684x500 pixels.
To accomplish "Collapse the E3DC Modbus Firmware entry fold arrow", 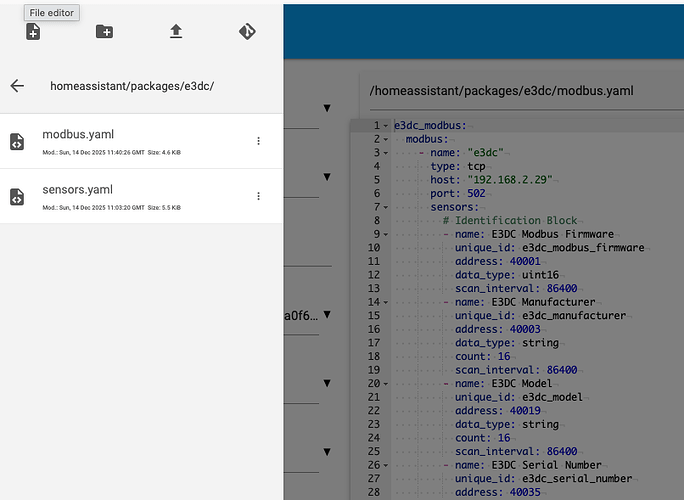I will pos(387,234).
